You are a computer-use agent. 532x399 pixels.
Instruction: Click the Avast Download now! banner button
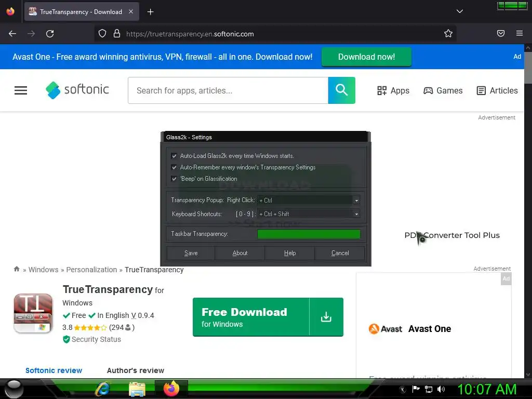[366, 57]
